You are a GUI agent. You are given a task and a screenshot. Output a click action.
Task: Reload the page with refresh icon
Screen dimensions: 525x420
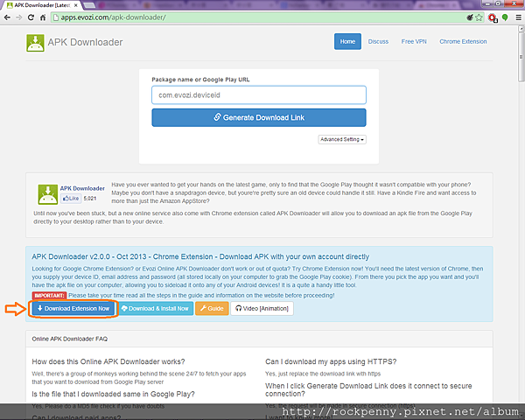pos(31,17)
